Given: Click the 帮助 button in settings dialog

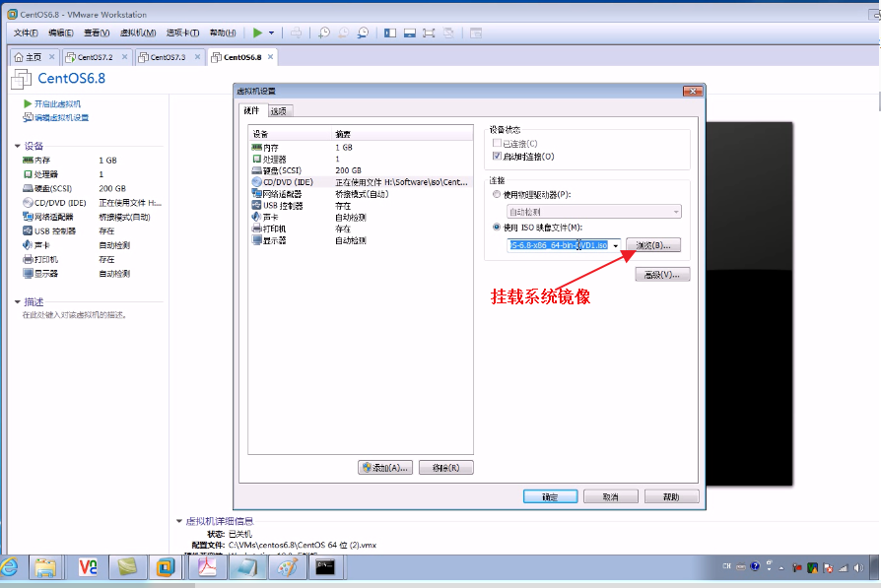Looking at the screenshot, I should [x=672, y=497].
